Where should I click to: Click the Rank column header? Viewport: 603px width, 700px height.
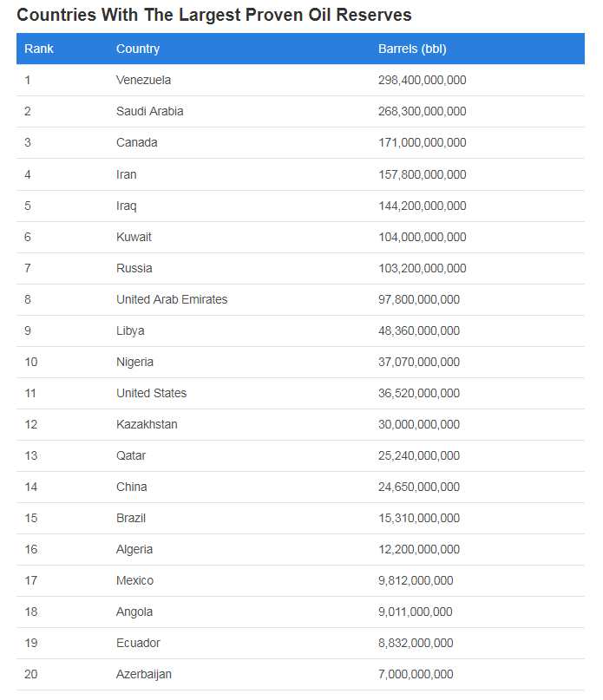pos(39,49)
